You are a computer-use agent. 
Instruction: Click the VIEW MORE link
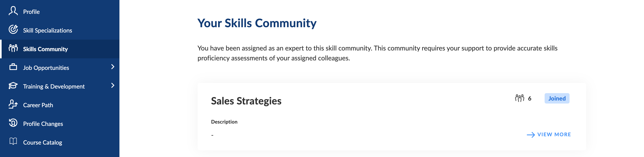point(549,135)
